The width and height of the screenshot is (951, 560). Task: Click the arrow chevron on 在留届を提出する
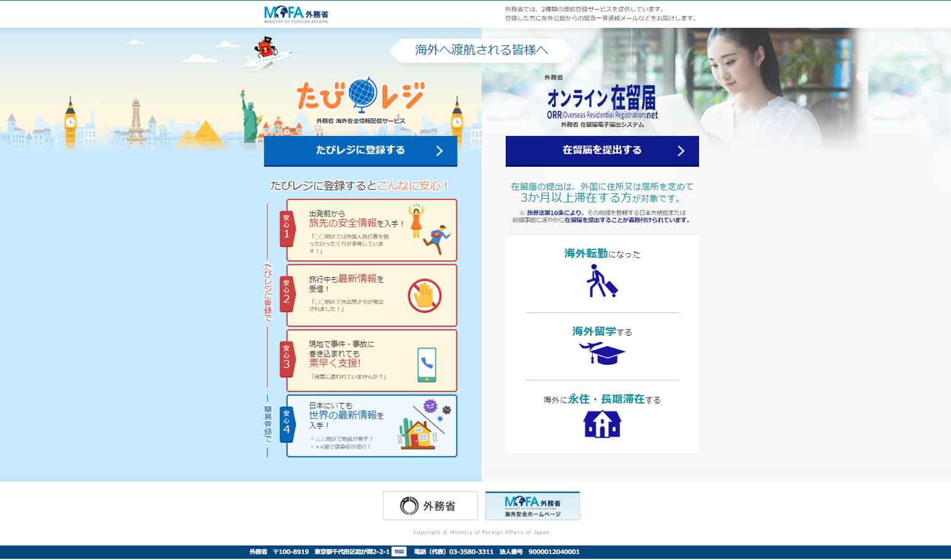click(x=681, y=151)
